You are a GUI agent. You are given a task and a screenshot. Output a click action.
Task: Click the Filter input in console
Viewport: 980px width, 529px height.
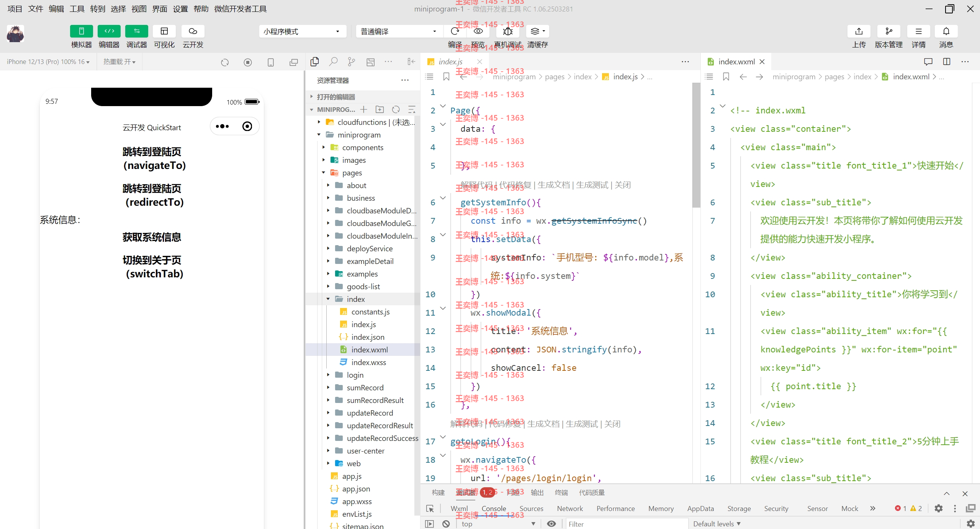[627, 524]
